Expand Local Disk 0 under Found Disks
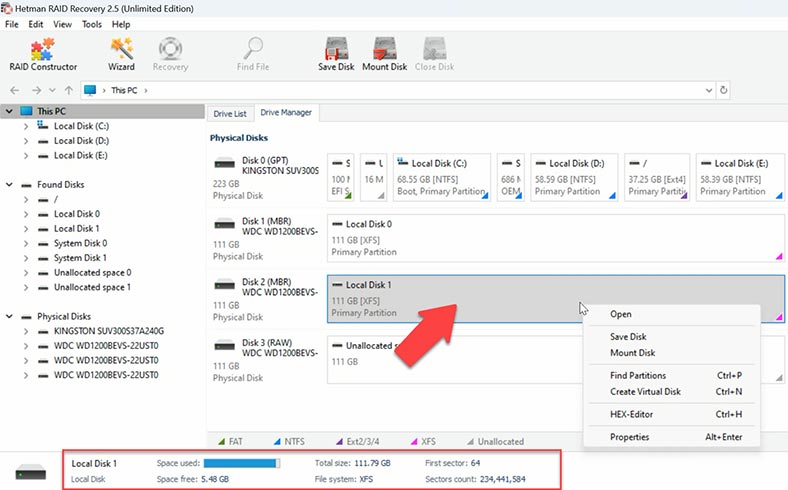Image resolution: width=788 pixels, height=490 pixels. (x=26, y=214)
